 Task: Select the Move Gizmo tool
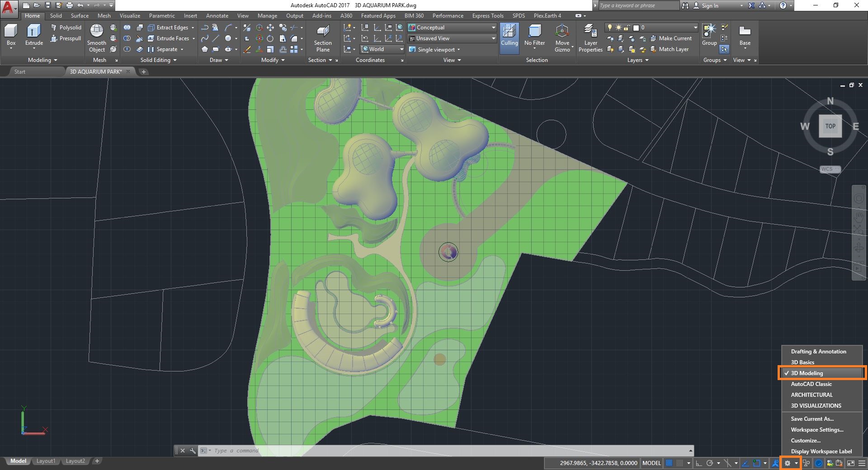coord(562,38)
